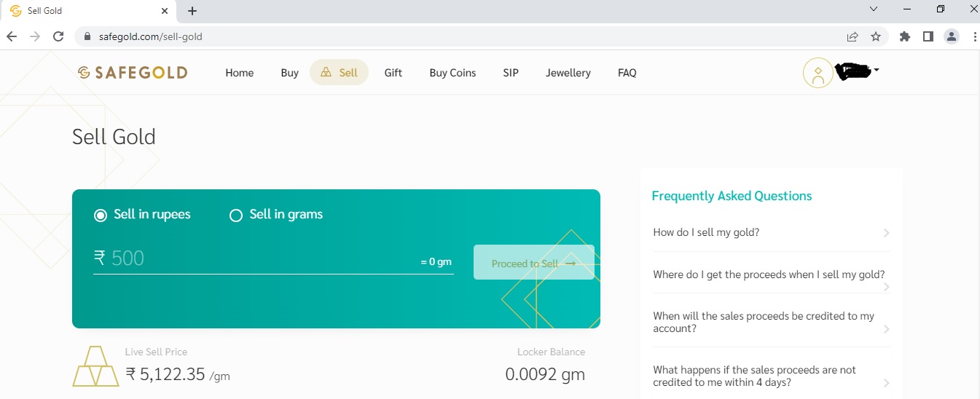The image size is (980, 399).
Task: Click the bookmark star icon
Action: 876,36
